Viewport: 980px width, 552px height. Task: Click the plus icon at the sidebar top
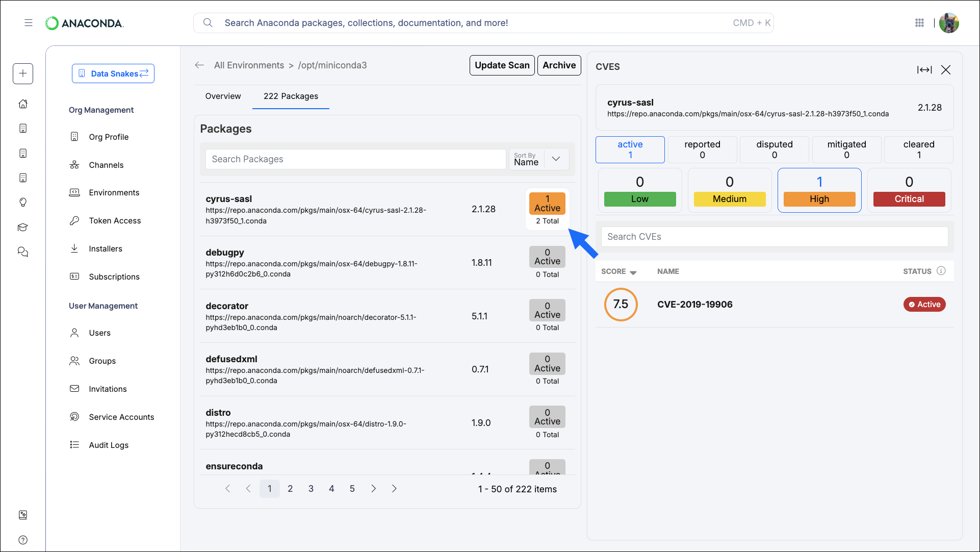[23, 73]
